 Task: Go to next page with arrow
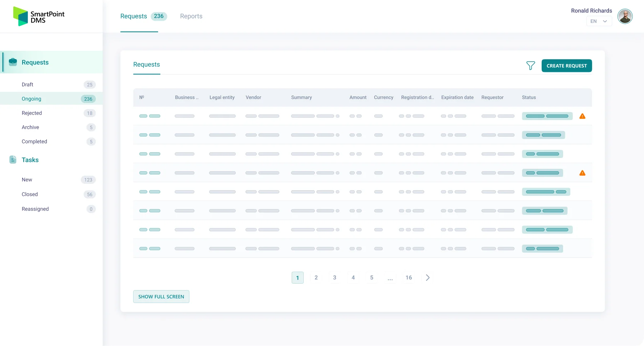pyautogui.click(x=428, y=278)
